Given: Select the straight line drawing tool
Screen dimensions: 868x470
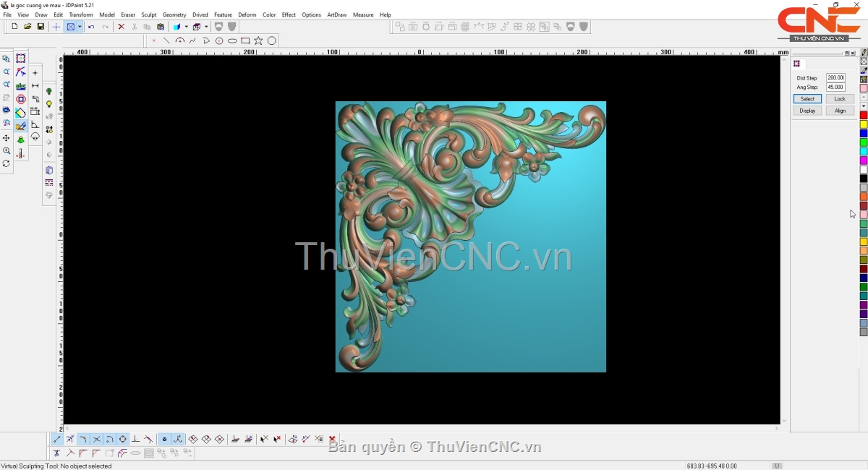Looking at the screenshot, I should 166,40.
